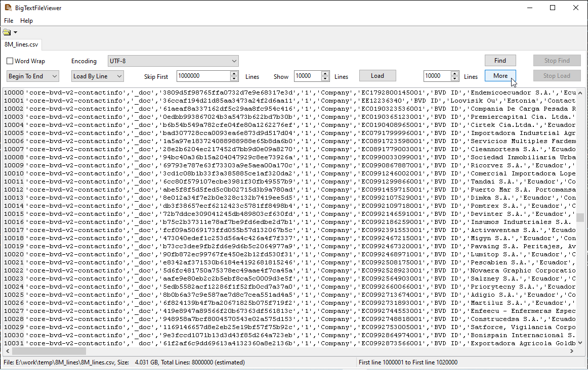Increase More lines count with up arrow
Viewport: 588px width, 370px height.
454,74
